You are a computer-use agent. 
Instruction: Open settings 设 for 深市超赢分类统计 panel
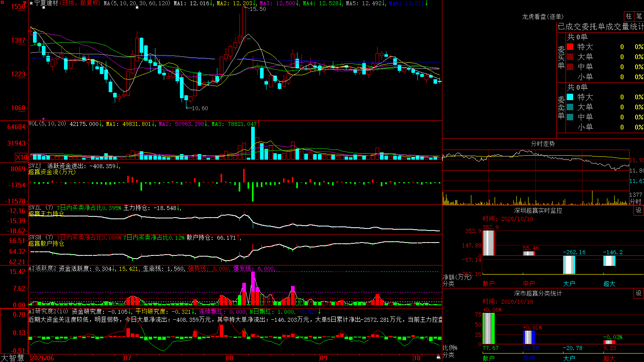point(639,293)
